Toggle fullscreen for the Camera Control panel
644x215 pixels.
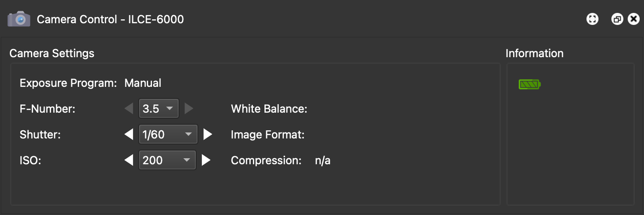(592, 19)
